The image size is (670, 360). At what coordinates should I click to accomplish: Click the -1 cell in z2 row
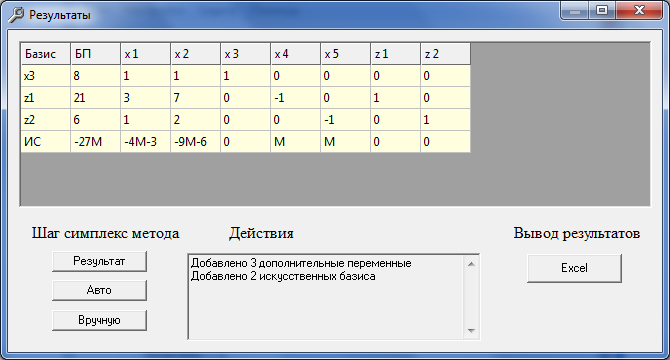[345, 120]
